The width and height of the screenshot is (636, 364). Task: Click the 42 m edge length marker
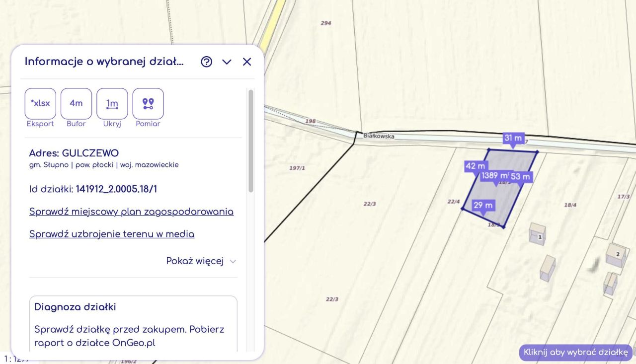pos(475,166)
